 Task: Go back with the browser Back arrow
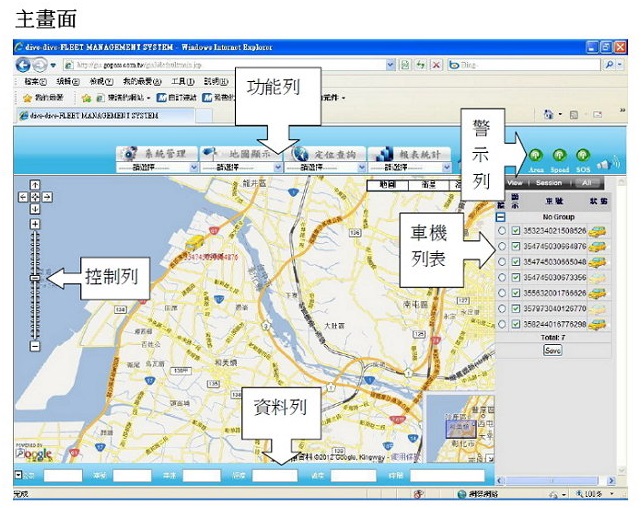pyautogui.click(x=23, y=65)
